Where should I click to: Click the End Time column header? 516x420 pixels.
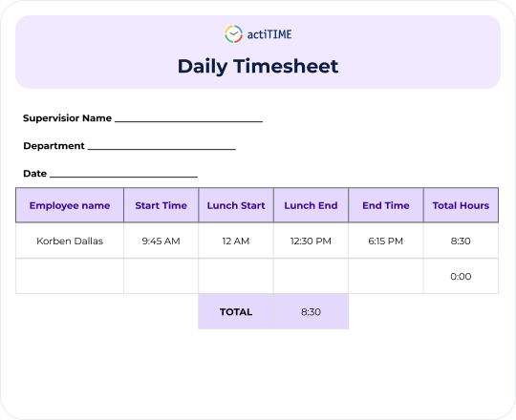coord(386,205)
